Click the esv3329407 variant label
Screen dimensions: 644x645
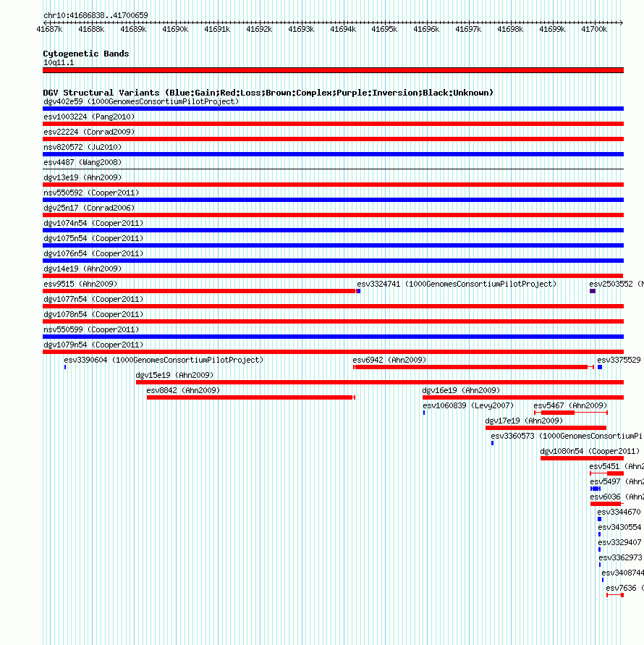(x=619, y=543)
